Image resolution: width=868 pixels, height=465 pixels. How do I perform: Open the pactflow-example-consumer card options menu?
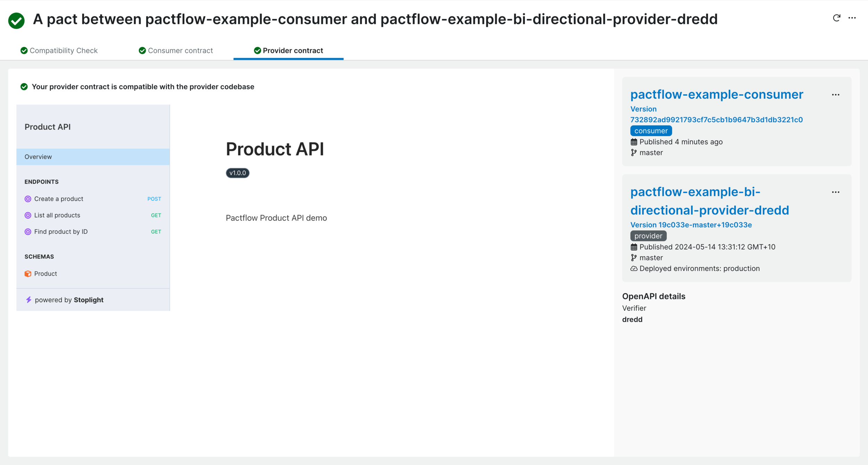click(x=836, y=95)
